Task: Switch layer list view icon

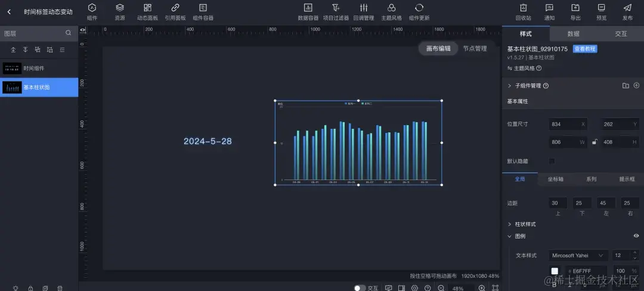Action: (63, 49)
